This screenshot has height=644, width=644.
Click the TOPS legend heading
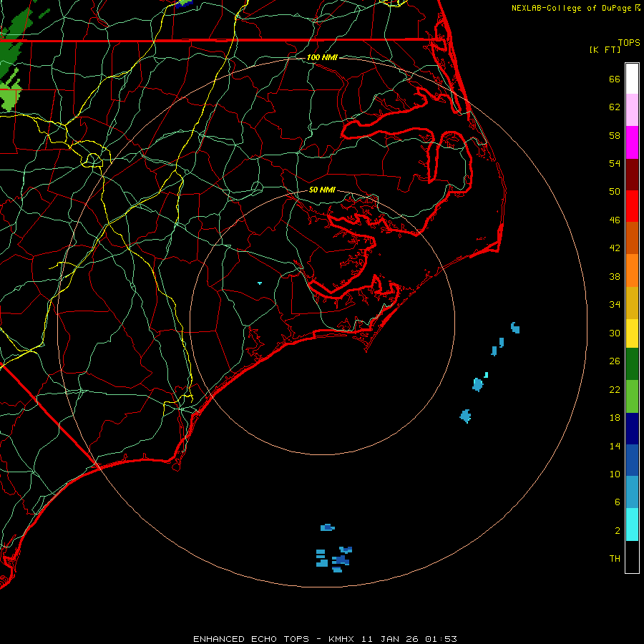[629, 42]
